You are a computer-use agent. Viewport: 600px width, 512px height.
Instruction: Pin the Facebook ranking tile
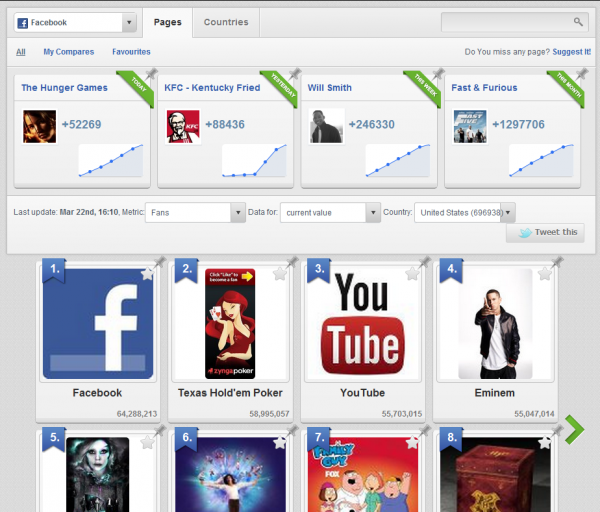coord(160,262)
